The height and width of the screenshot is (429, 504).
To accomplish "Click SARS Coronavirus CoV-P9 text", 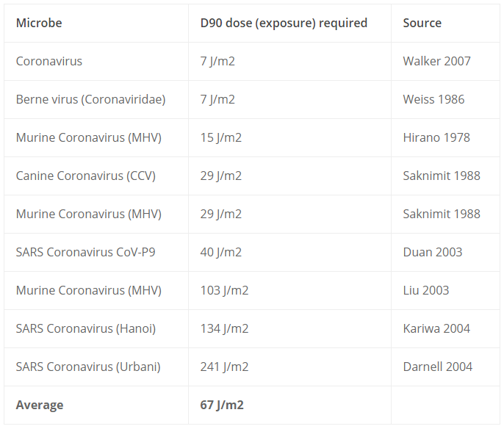I will point(85,252).
